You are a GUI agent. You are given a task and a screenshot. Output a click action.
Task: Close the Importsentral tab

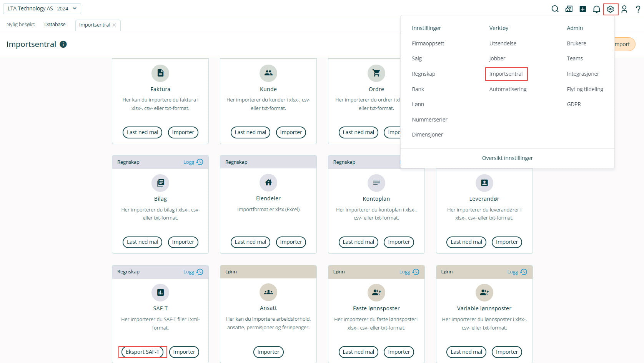(x=114, y=25)
